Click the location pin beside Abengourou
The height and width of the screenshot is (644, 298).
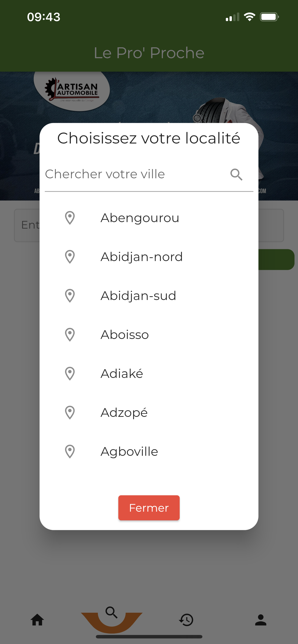click(x=70, y=218)
